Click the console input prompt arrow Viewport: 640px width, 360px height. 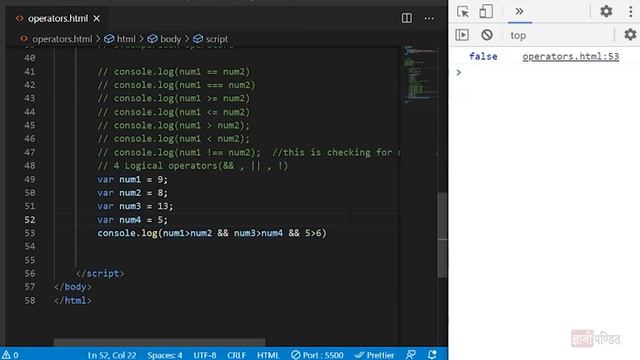459,73
